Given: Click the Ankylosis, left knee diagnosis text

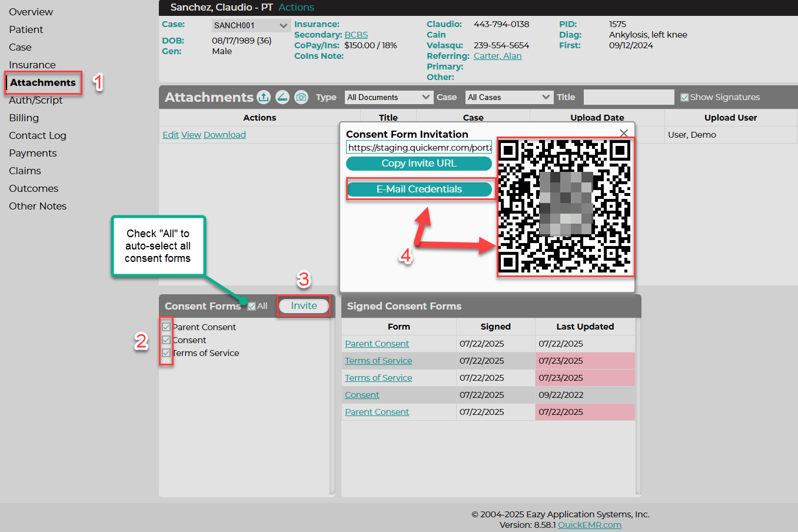Looking at the screenshot, I should pos(648,35).
